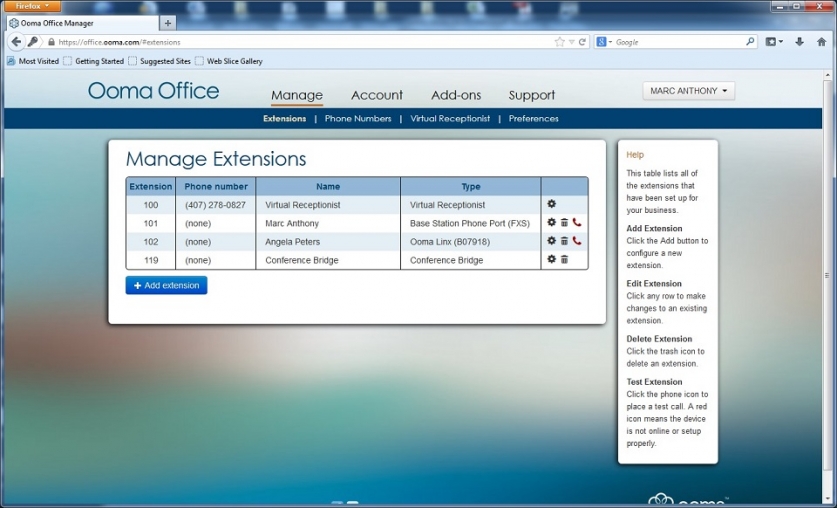Open Phone Numbers submenu item
837x508 pixels.
point(358,118)
